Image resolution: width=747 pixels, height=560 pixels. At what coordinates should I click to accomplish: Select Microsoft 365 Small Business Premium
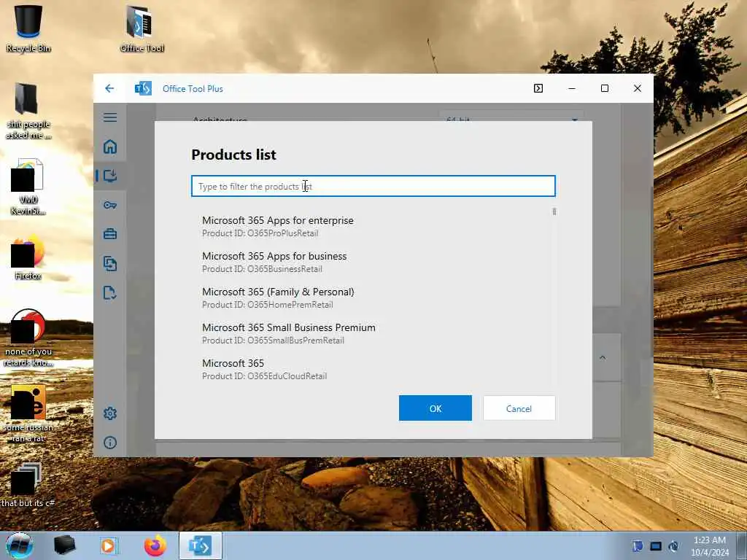coord(373,333)
